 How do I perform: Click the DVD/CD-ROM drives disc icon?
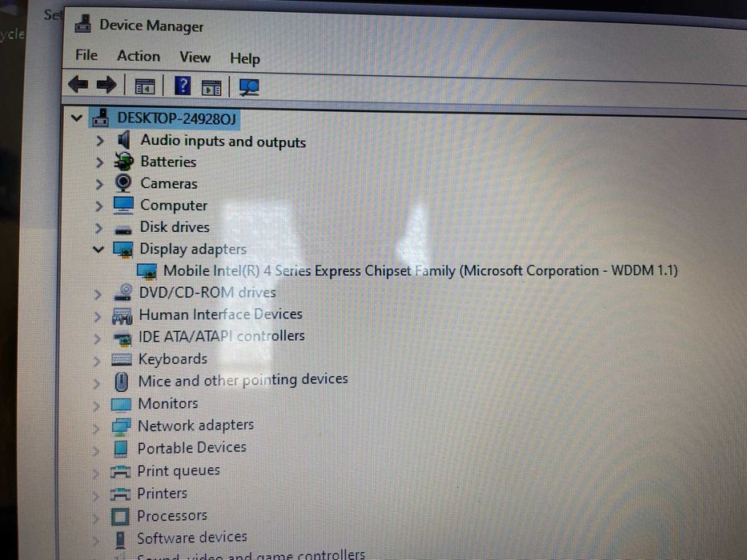coord(123,292)
